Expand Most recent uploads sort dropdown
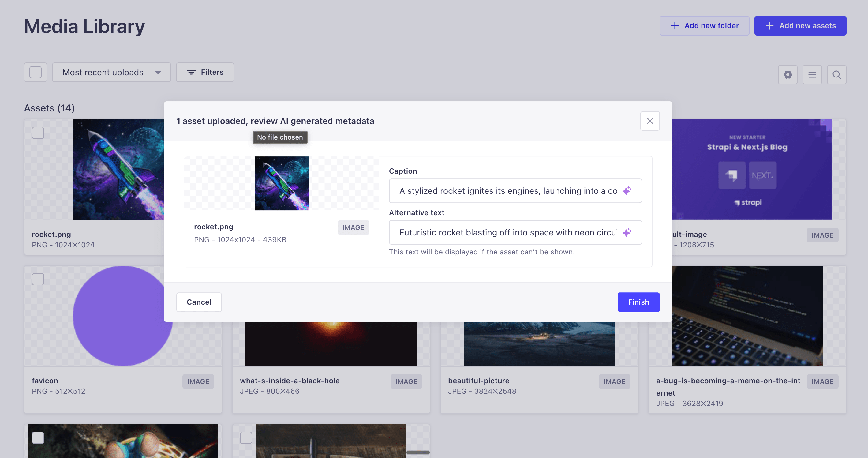868x458 pixels. tap(111, 72)
